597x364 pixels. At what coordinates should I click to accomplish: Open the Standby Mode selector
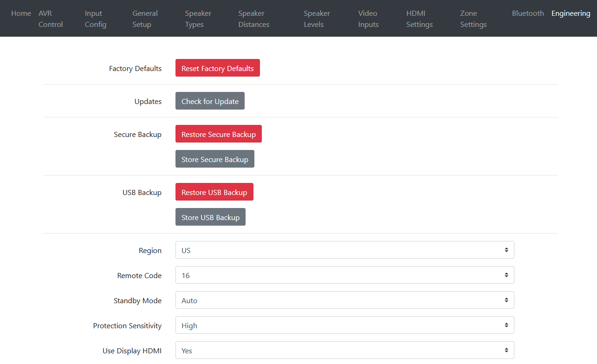(x=344, y=300)
